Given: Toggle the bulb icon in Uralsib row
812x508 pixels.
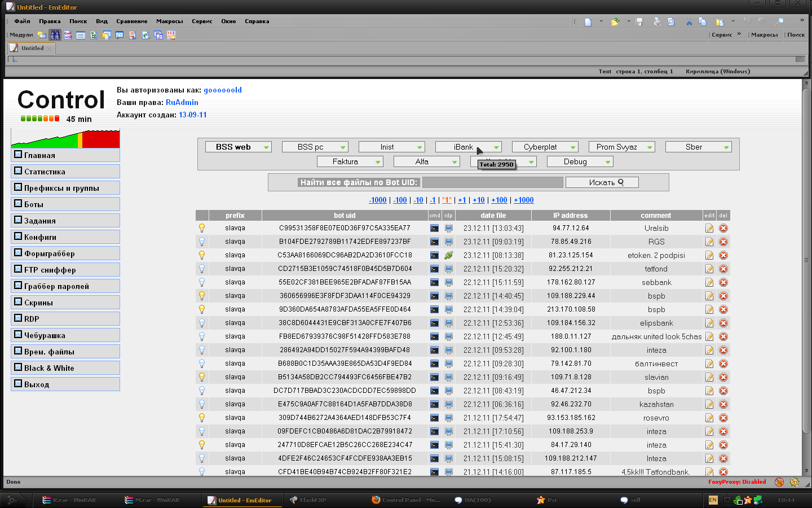Looking at the screenshot, I should click(202, 228).
